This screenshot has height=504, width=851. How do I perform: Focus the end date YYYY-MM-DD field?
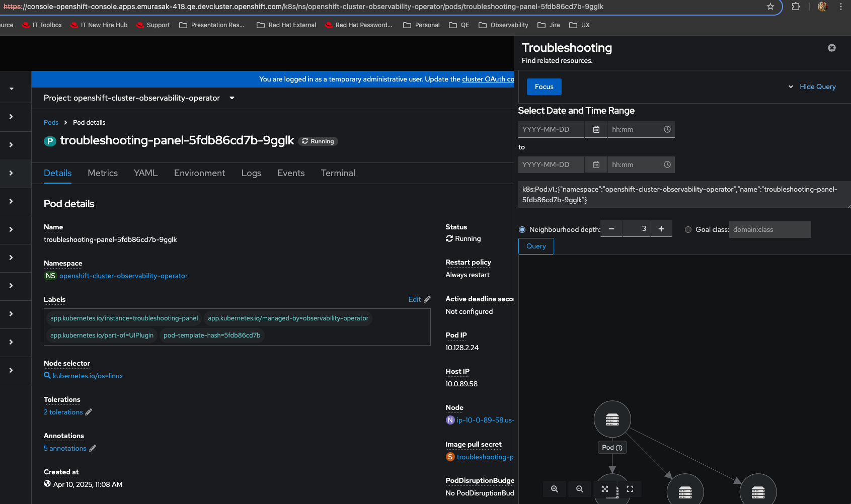(551, 164)
